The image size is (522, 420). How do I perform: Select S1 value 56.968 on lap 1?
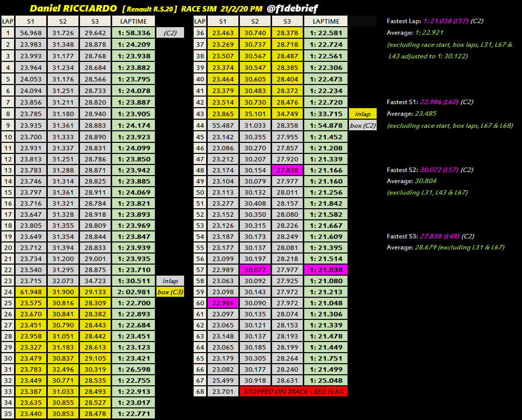[31, 33]
